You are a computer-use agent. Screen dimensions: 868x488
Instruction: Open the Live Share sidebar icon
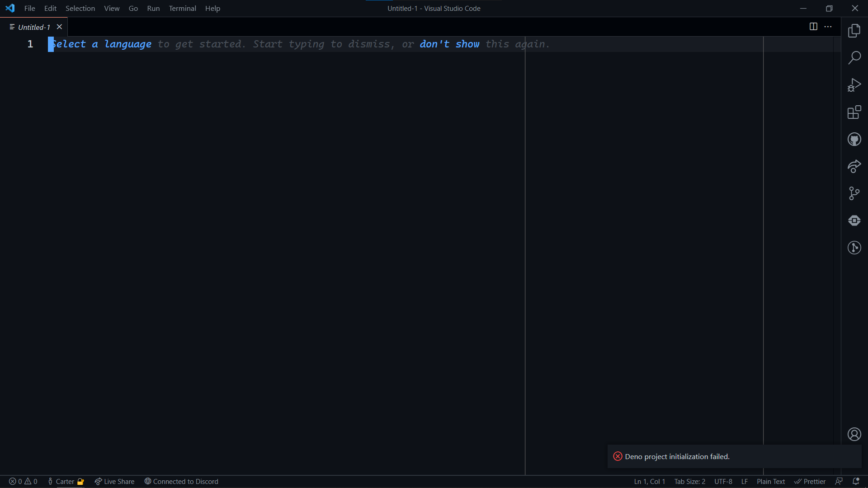[x=854, y=166]
